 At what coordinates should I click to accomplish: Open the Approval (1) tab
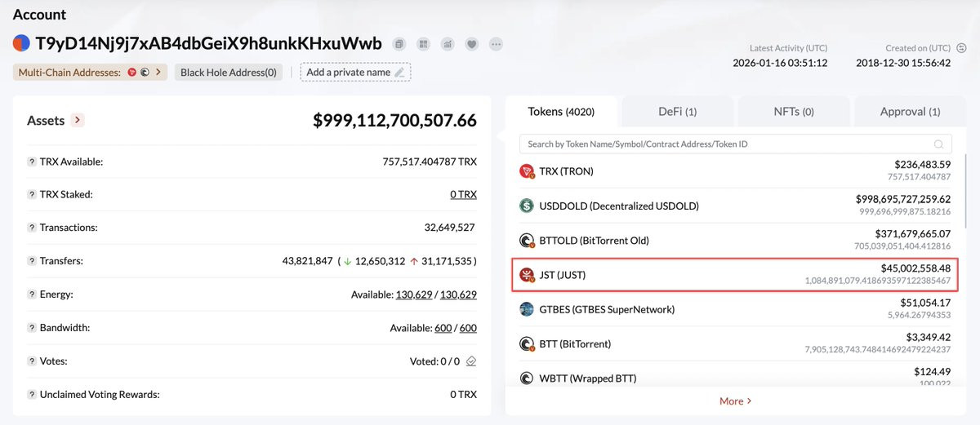[x=910, y=112]
